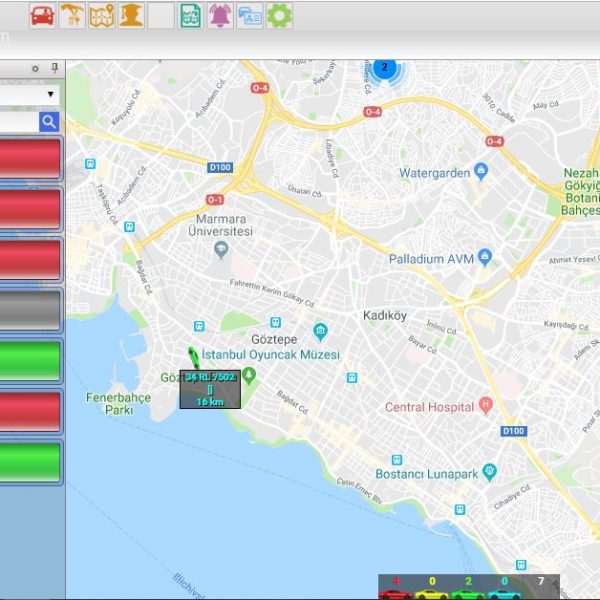Screen dimensions: 600x600
Task: Click the Kadıköy district label
Action: pyautogui.click(x=385, y=316)
